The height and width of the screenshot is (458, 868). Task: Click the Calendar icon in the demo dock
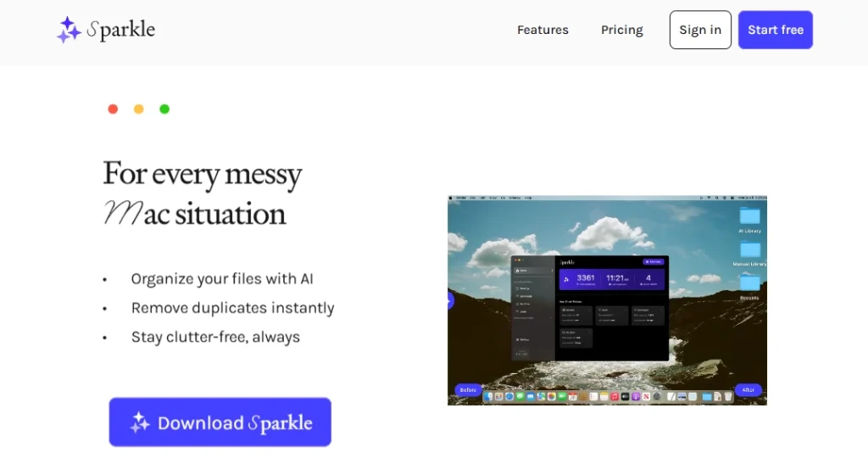[572, 397]
